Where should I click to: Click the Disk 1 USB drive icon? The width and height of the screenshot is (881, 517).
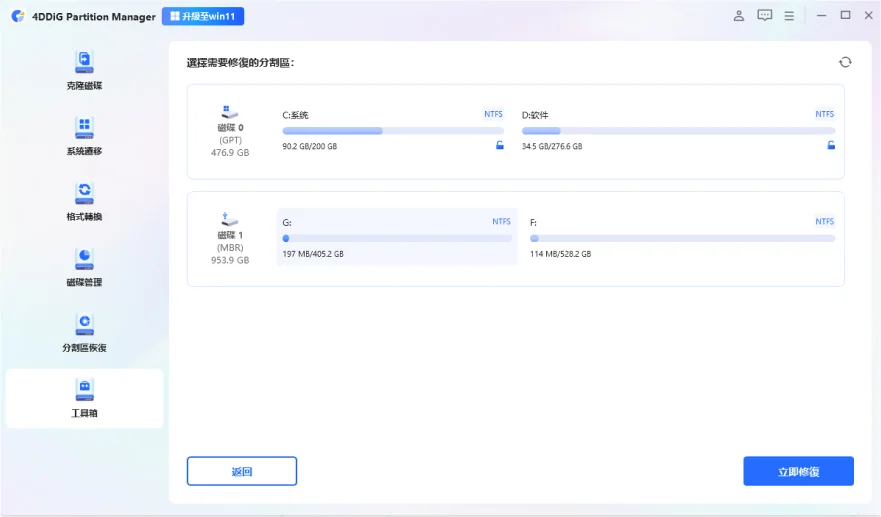(x=229, y=219)
